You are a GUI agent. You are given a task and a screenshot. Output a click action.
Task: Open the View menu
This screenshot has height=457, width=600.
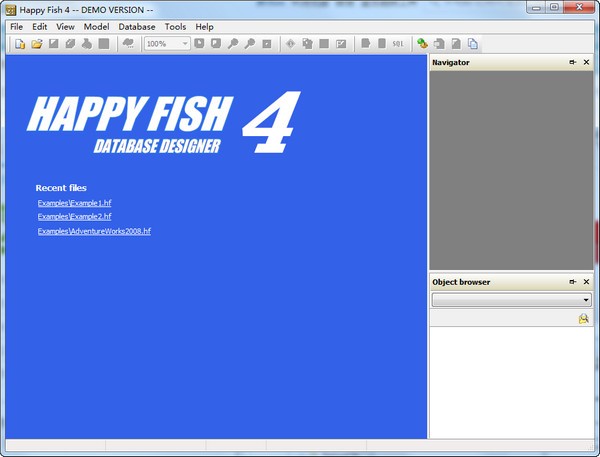click(65, 27)
